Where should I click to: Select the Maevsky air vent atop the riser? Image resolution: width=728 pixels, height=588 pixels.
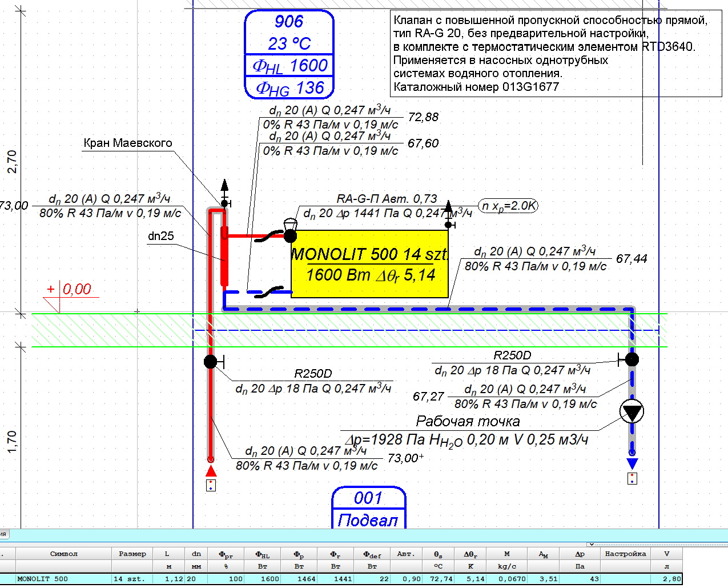pos(225,193)
